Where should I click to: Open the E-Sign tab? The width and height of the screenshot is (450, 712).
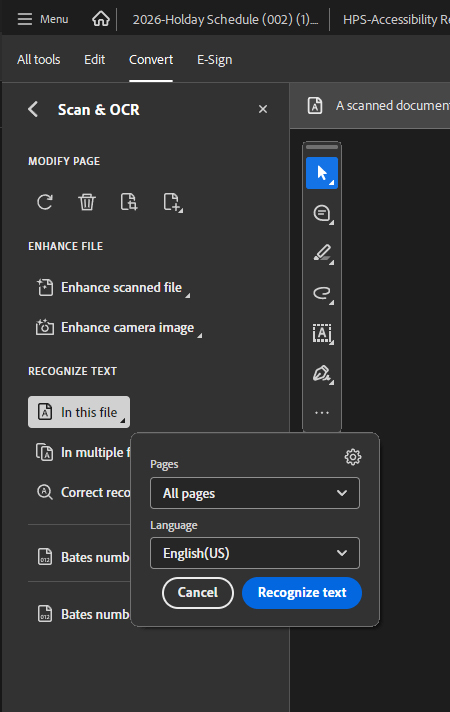pyautogui.click(x=214, y=59)
